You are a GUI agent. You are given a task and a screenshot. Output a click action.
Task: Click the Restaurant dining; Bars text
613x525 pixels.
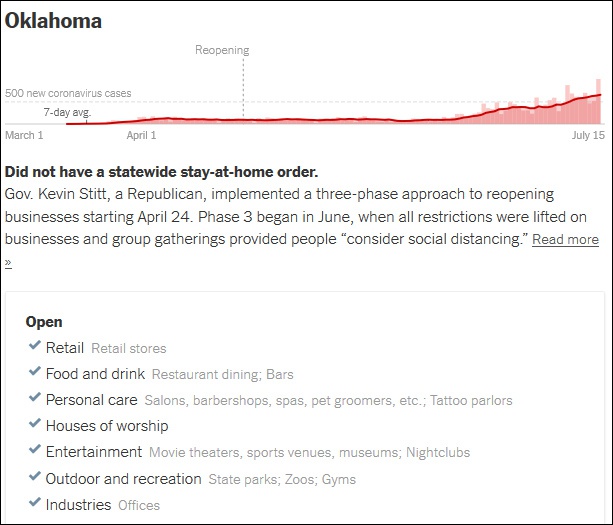[222, 374]
